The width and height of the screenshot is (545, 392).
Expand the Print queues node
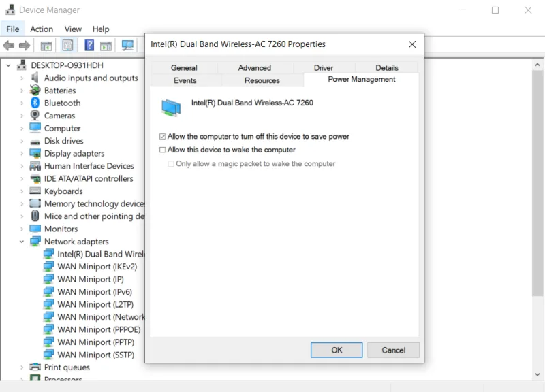22,367
